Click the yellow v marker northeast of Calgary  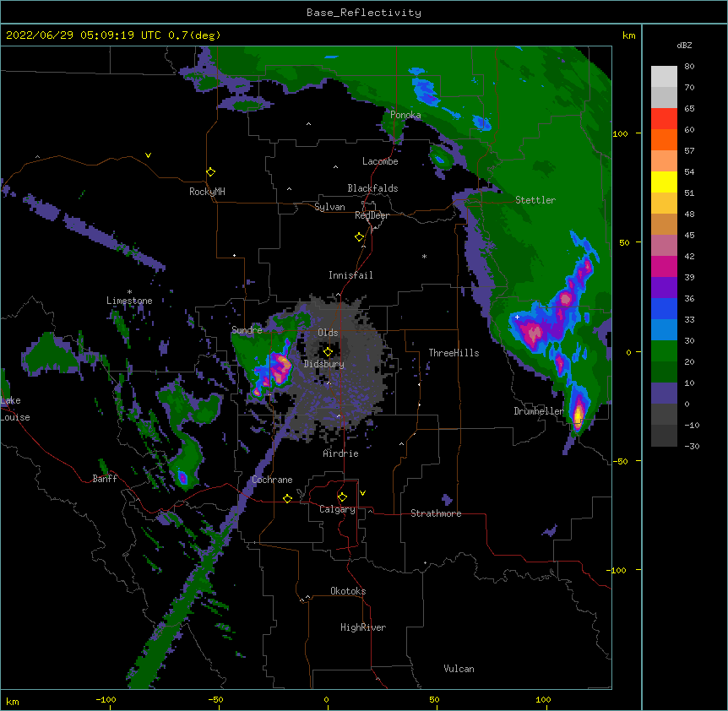(362, 493)
